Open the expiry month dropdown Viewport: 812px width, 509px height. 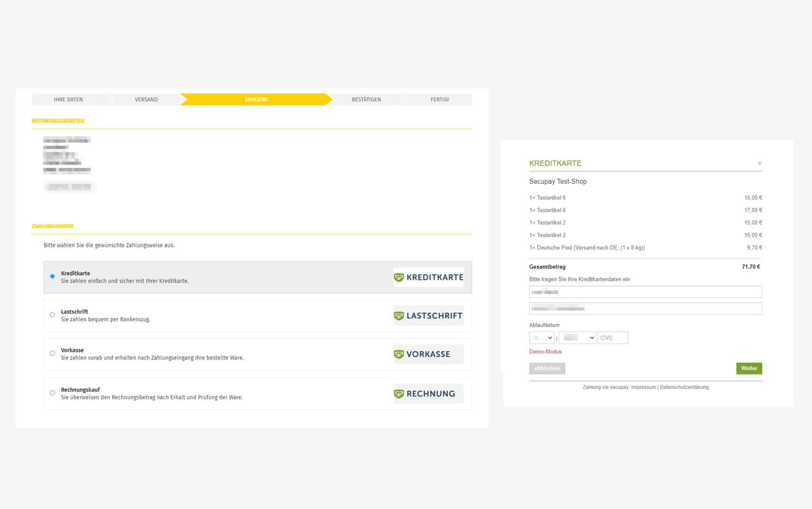tap(542, 337)
